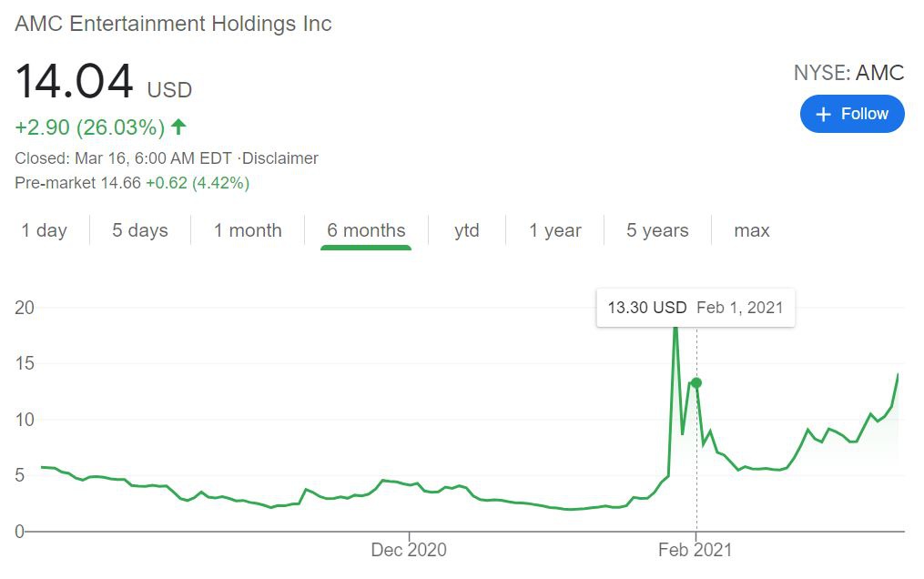
Task: Select the 1 day tab
Action: pos(45,230)
